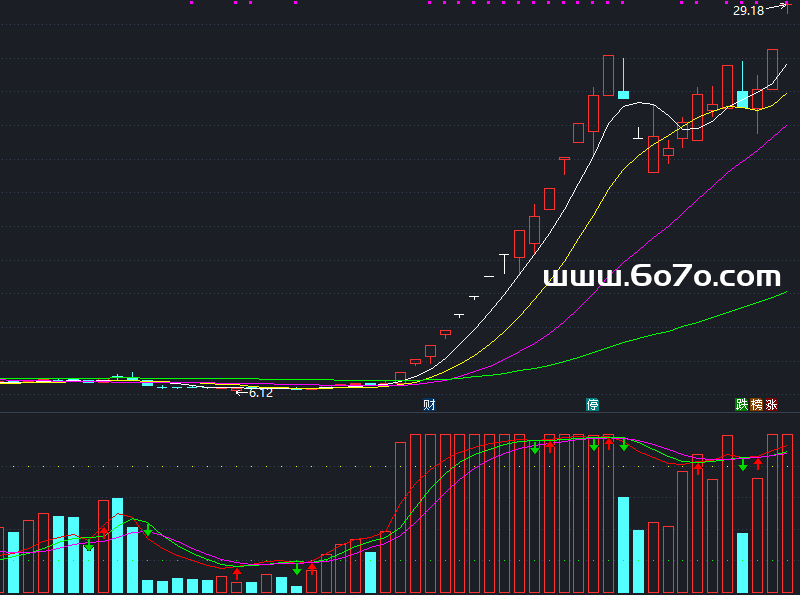Click the yellow moving average line at its right end

coord(785,94)
